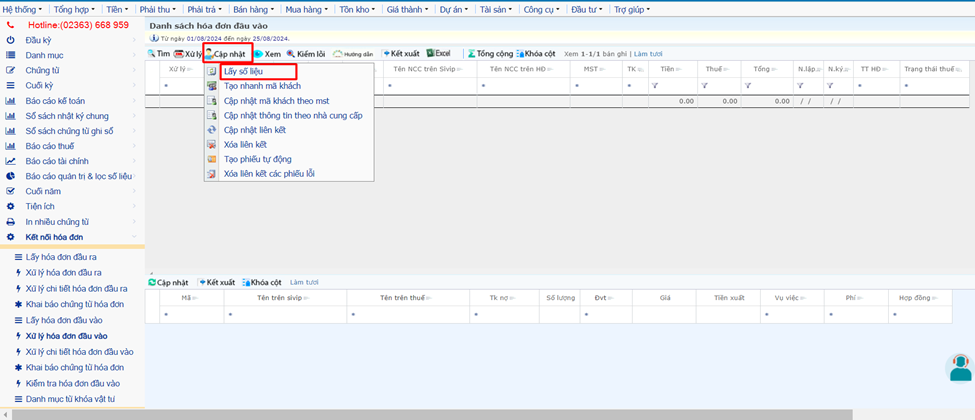Viewport: 975px width, 420px height.
Task: Open Kiểm lỗi error check tool
Action: tap(291, 53)
